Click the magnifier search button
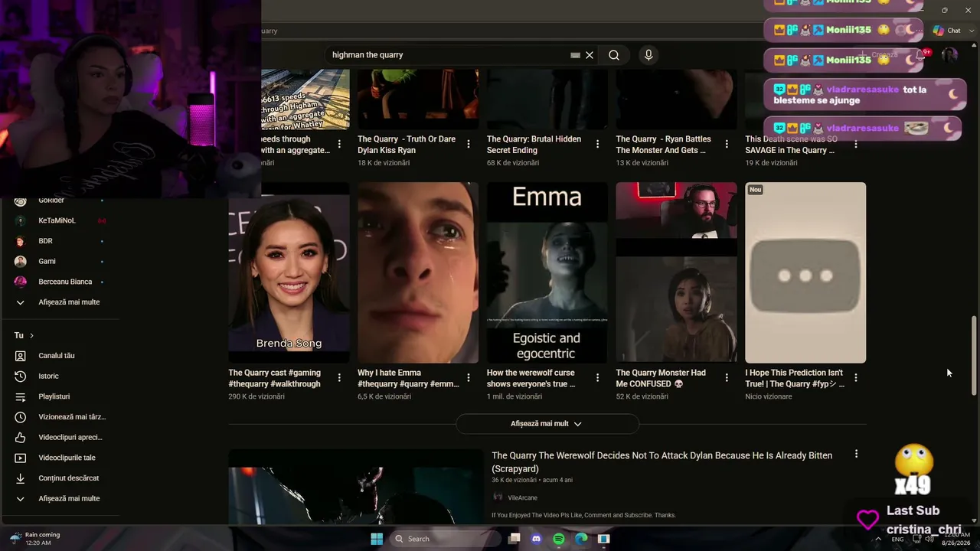This screenshot has width=980, height=551. [x=614, y=55]
